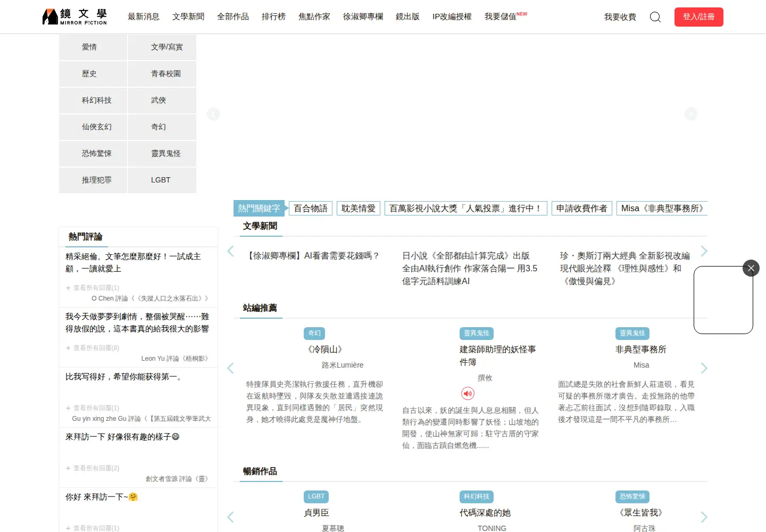Click 科幻科技 tag above 代碼深處的她
The width and height of the screenshot is (766, 532).
click(x=476, y=496)
